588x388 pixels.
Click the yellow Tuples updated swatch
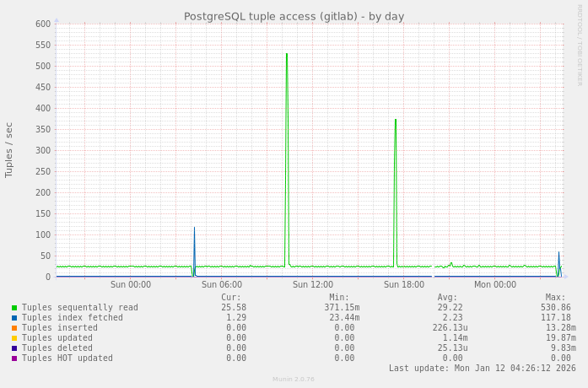point(14,338)
